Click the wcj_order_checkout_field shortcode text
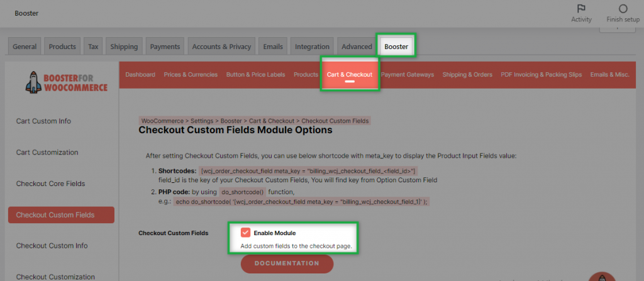This screenshot has width=644, height=281. click(x=308, y=170)
